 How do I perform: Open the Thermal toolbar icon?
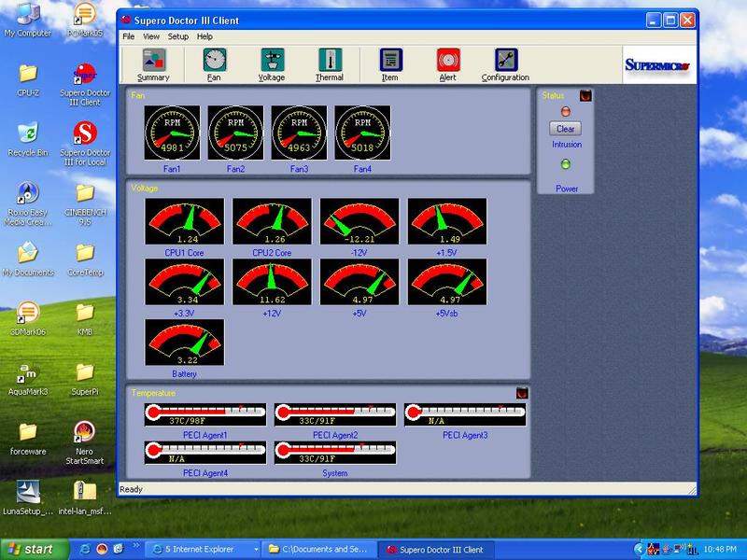[330, 64]
